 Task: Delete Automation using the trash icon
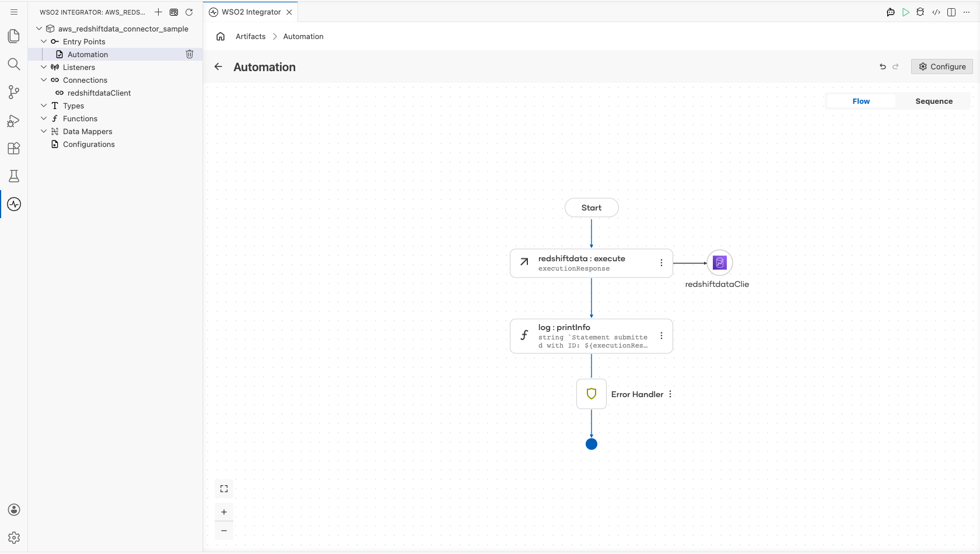[x=190, y=54]
